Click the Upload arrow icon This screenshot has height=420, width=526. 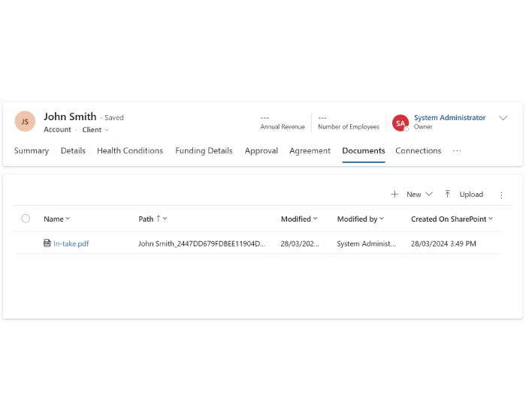point(448,194)
